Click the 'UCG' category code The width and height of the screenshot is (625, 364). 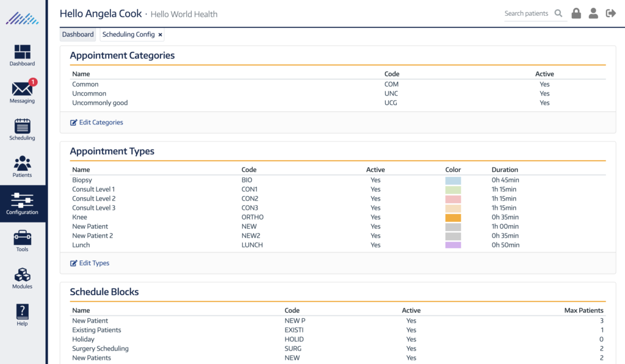point(390,102)
